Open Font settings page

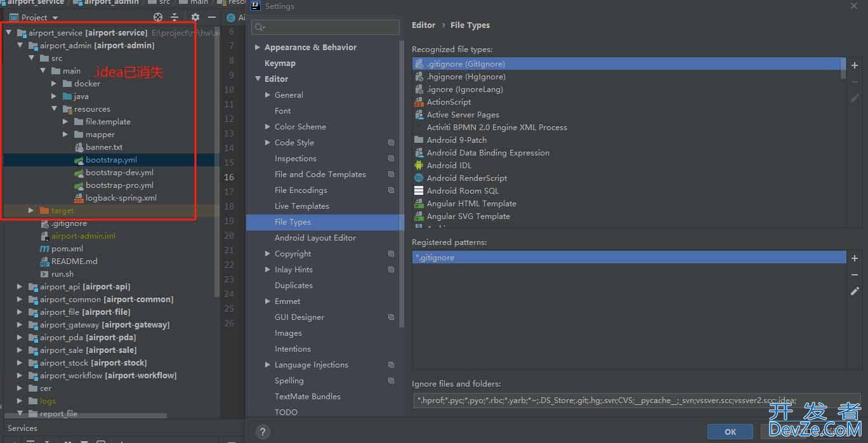click(x=282, y=111)
